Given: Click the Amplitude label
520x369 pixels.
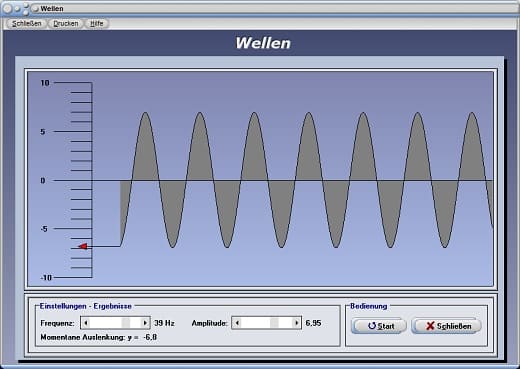Looking at the screenshot, I should (x=210, y=323).
